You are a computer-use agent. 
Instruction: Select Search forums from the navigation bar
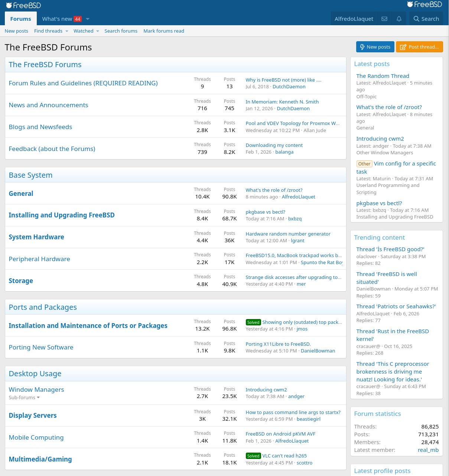click(x=121, y=31)
